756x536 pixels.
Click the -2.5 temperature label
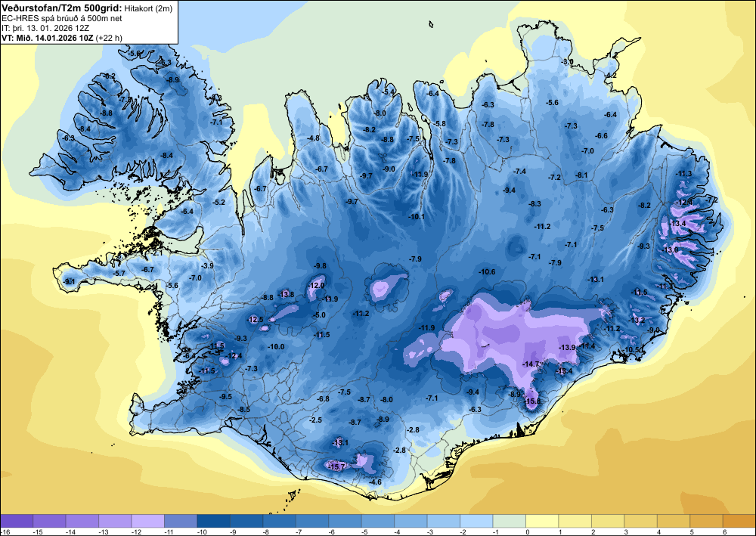[x=315, y=420]
